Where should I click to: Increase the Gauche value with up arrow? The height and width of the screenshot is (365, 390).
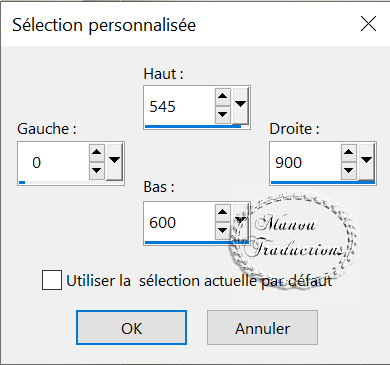[97, 153]
